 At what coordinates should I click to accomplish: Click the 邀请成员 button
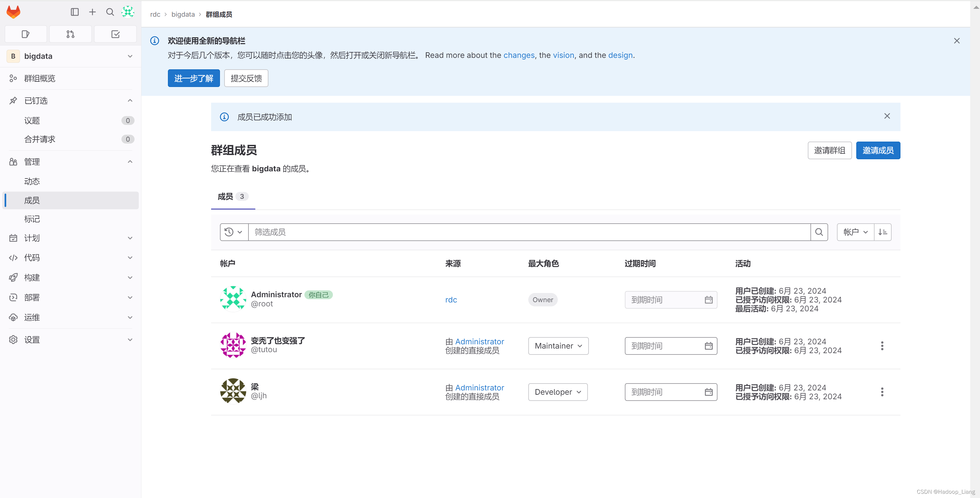pos(878,150)
